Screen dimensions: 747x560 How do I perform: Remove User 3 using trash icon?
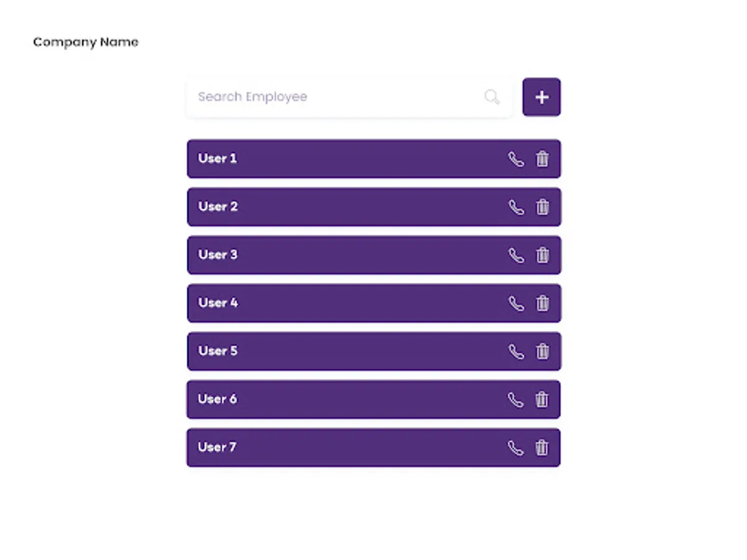tap(542, 255)
